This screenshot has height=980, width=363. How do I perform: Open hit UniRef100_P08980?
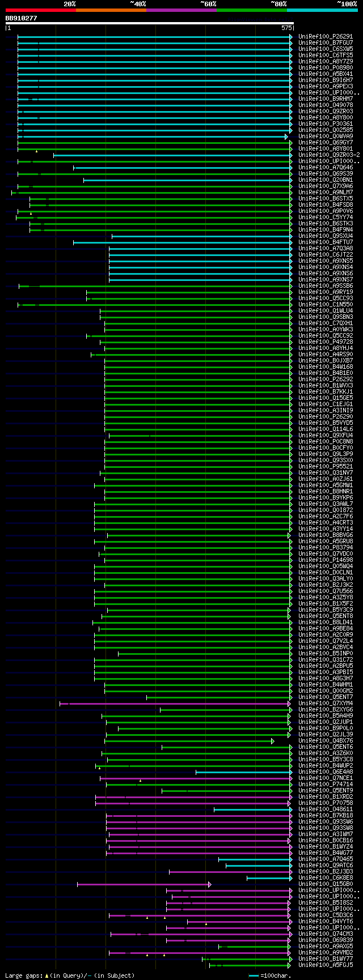coord(326,68)
